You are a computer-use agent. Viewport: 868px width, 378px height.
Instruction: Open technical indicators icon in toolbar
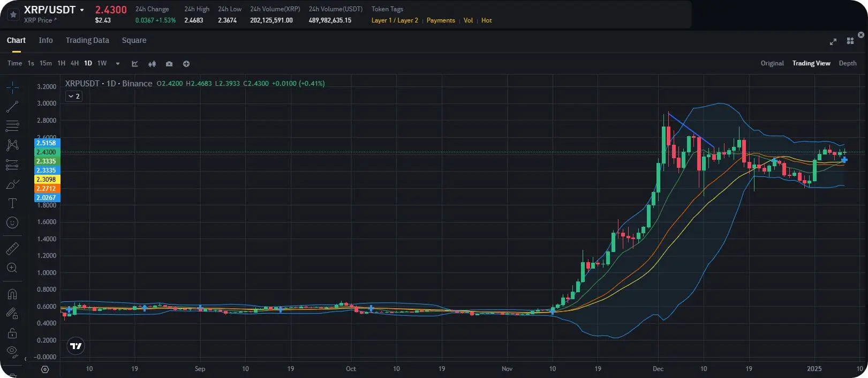pyautogui.click(x=135, y=64)
